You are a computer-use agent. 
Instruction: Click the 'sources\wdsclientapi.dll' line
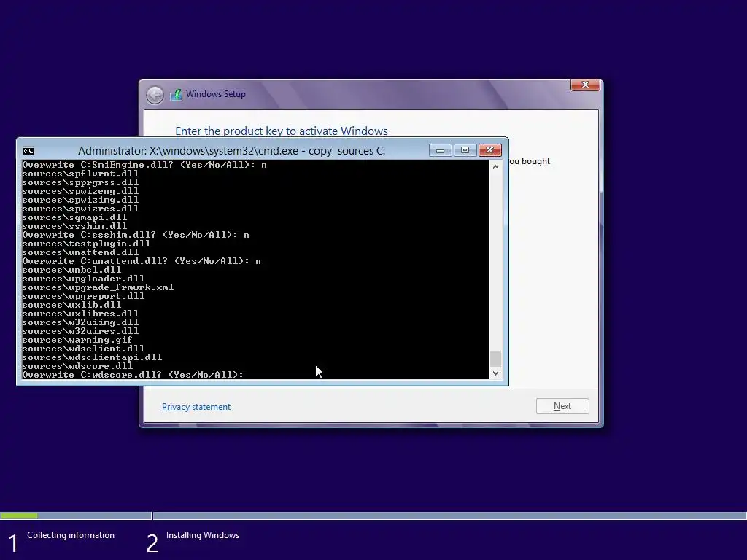(x=92, y=357)
